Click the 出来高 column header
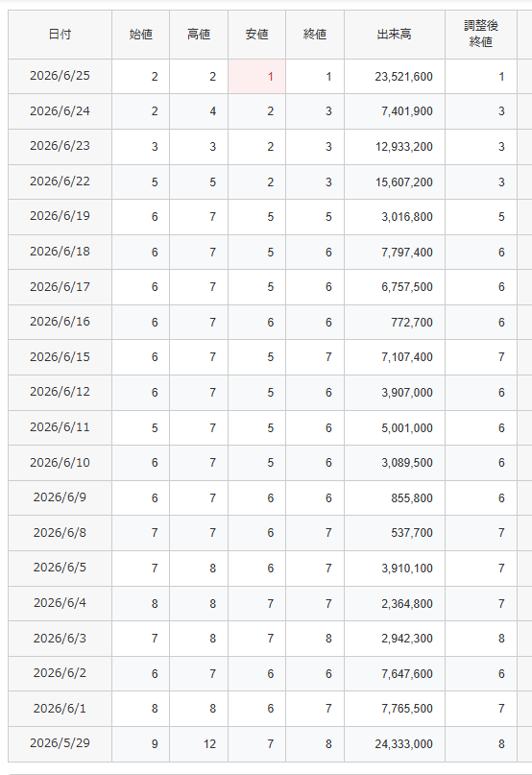 pyautogui.click(x=395, y=35)
